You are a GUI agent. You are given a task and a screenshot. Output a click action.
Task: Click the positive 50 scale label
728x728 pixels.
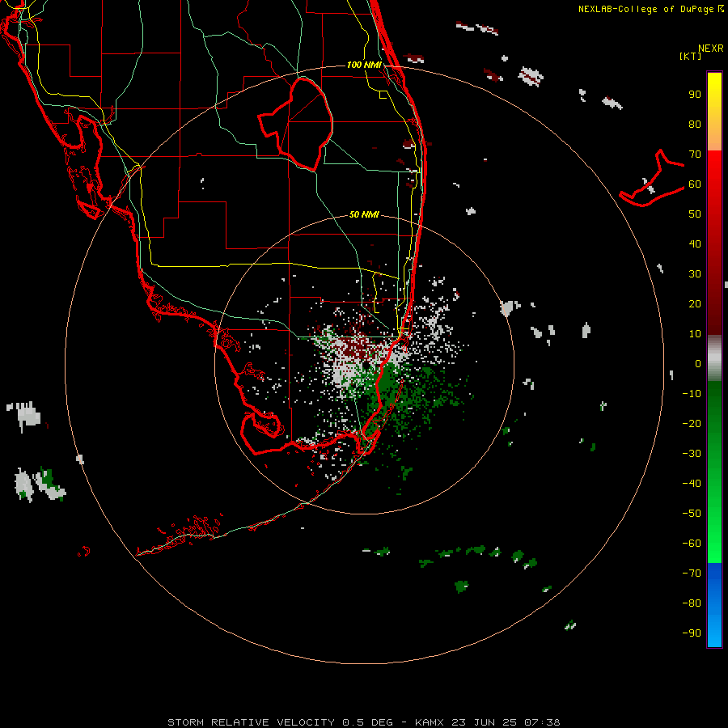point(695,214)
